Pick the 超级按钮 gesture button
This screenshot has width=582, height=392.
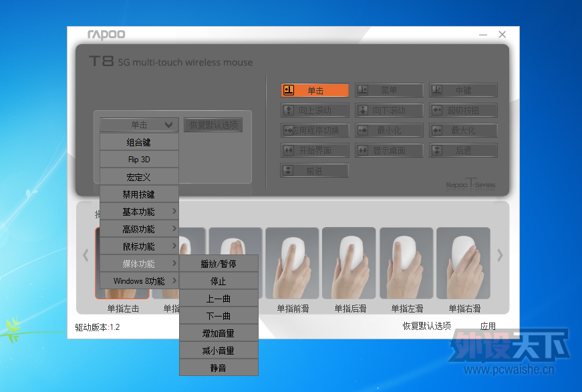[463, 110]
